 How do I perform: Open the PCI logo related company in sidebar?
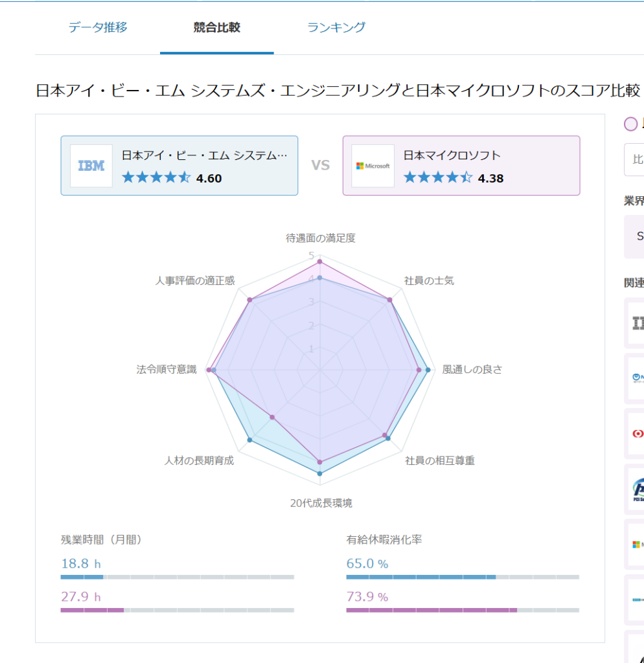(634, 489)
